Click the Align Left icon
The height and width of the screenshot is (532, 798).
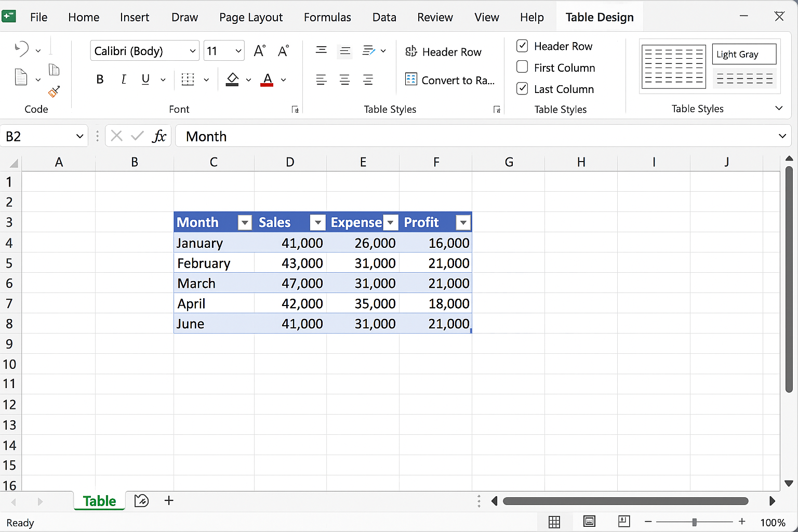[x=321, y=79]
